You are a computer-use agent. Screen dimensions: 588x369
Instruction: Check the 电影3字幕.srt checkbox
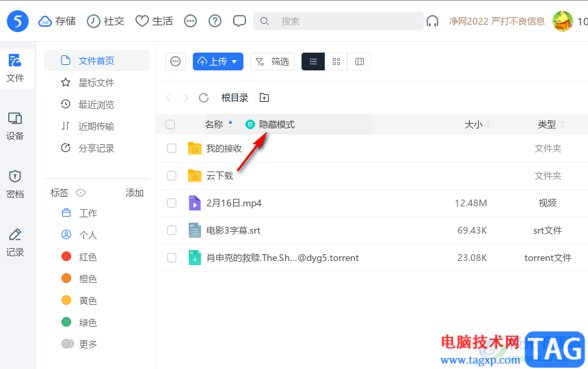(x=172, y=230)
